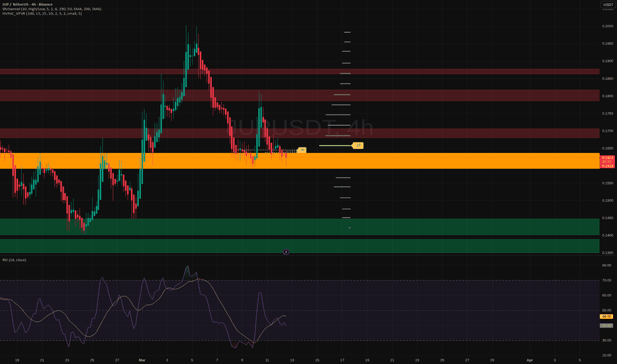Open the USDT currency selector
617x364 pixels.
(608, 5)
